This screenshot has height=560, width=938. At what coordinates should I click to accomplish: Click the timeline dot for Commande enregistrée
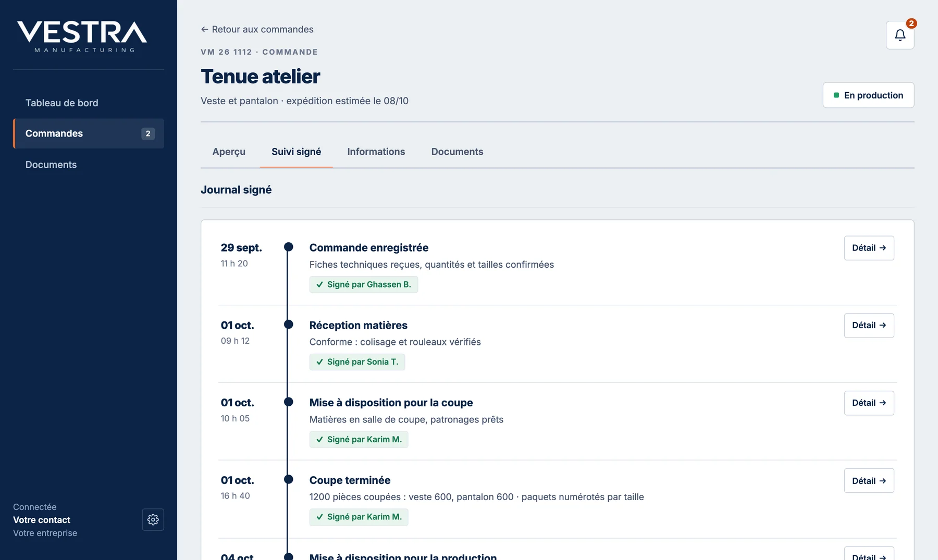[x=288, y=247]
